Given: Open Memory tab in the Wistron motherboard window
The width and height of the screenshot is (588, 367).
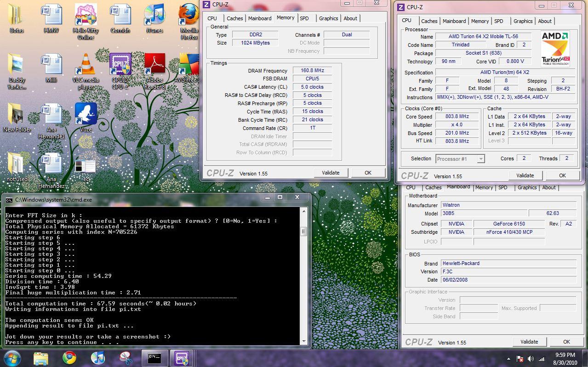Looking at the screenshot, I should click(484, 187).
